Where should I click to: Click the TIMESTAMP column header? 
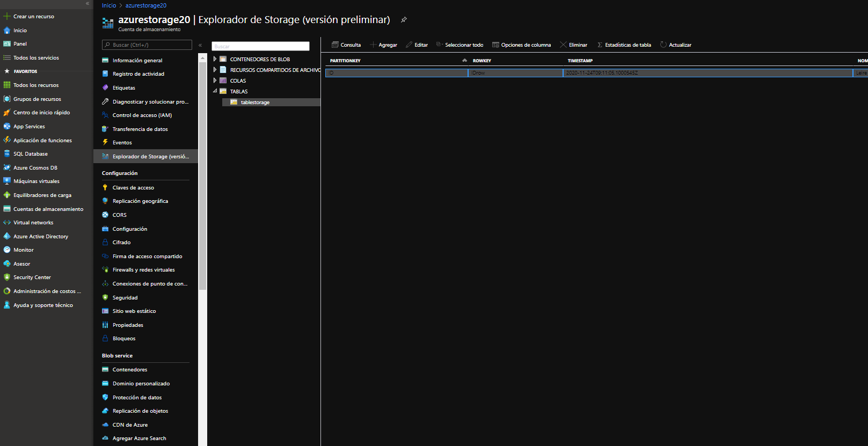click(580, 61)
